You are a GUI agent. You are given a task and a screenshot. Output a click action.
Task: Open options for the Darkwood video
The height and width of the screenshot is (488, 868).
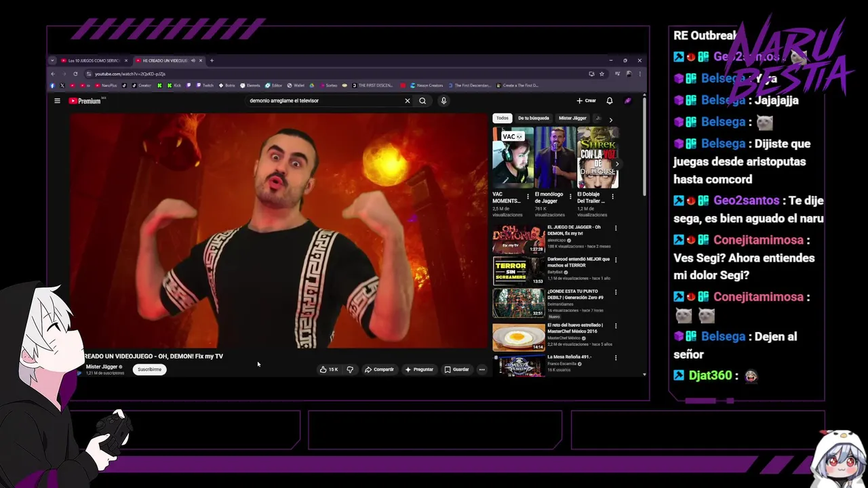pyautogui.click(x=616, y=260)
